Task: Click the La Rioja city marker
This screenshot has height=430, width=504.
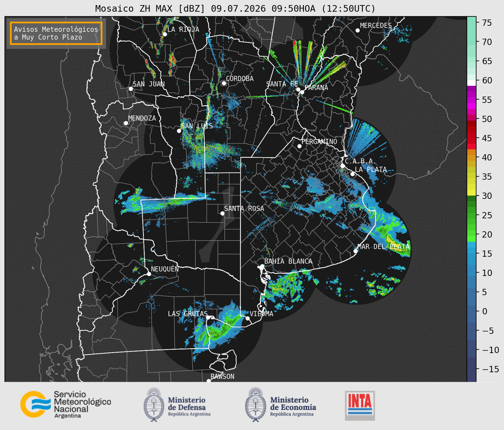Action: coord(165,34)
